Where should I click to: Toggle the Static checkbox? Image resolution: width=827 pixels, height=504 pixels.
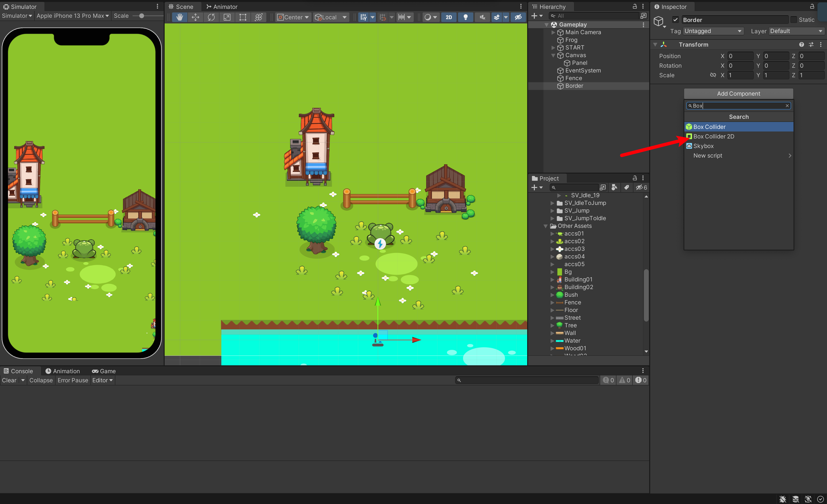pos(794,20)
